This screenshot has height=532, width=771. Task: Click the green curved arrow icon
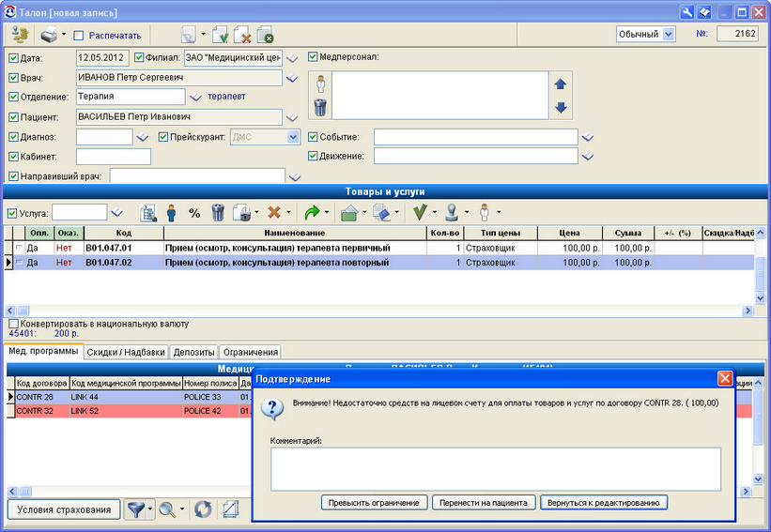(312, 213)
